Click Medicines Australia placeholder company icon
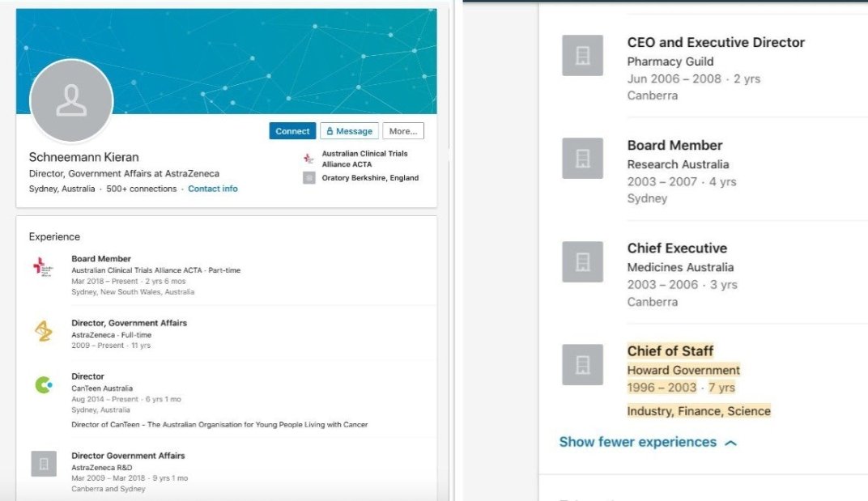868x501 pixels. 582,262
